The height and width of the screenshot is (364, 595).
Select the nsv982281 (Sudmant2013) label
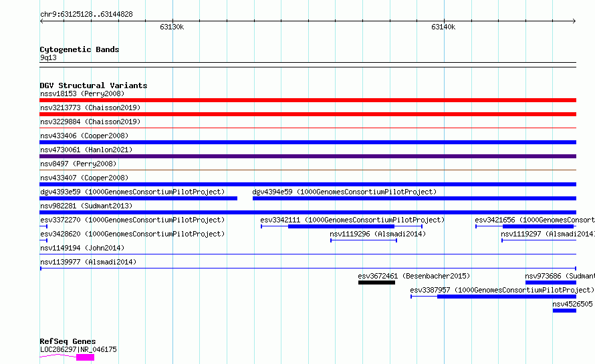(86, 206)
